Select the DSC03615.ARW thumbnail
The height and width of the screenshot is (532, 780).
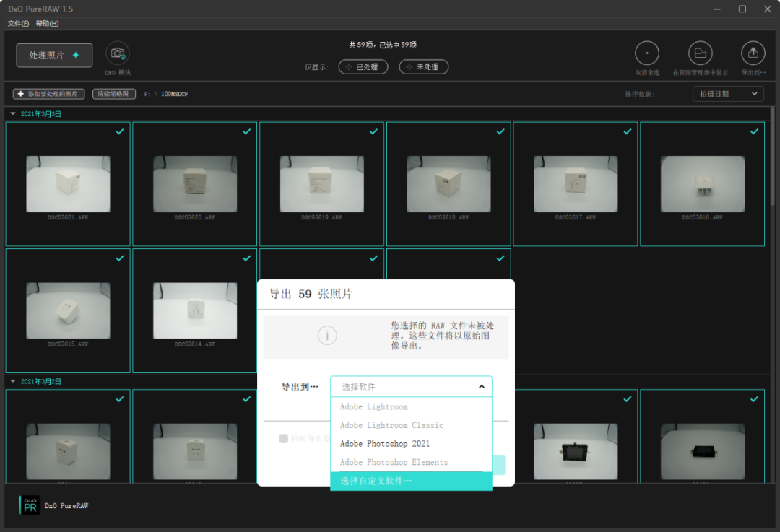(x=68, y=310)
